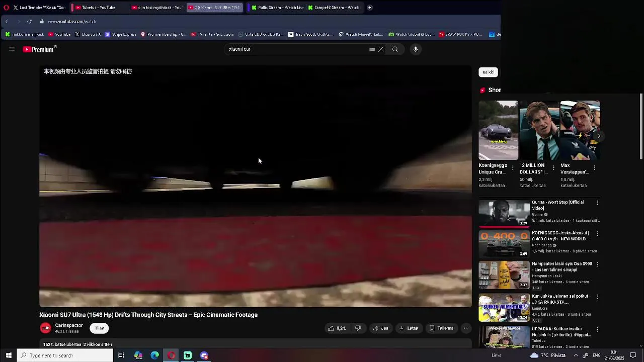Focus the YouTube search field
This screenshot has width=644, height=362.
297,49
